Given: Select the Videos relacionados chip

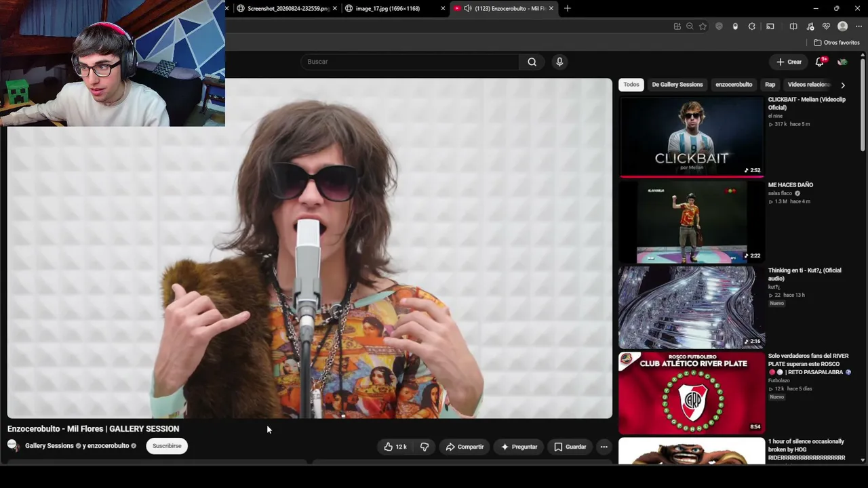Looking at the screenshot, I should coord(808,85).
